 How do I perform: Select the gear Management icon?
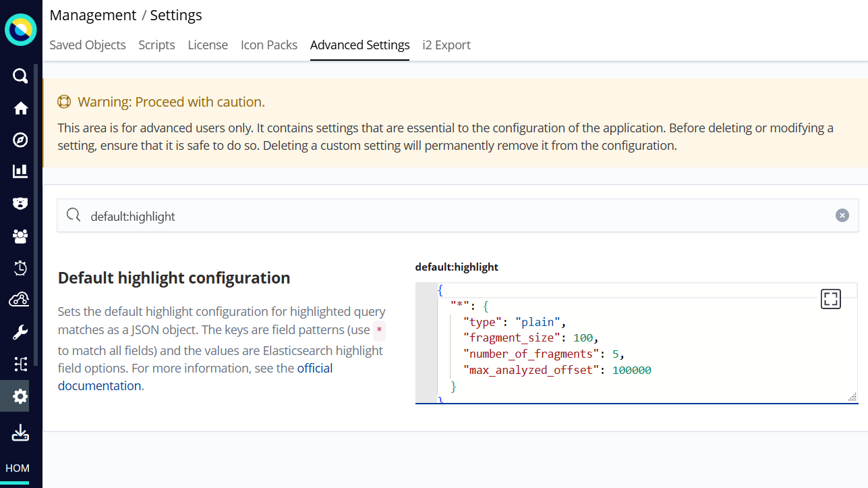(x=20, y=396)
